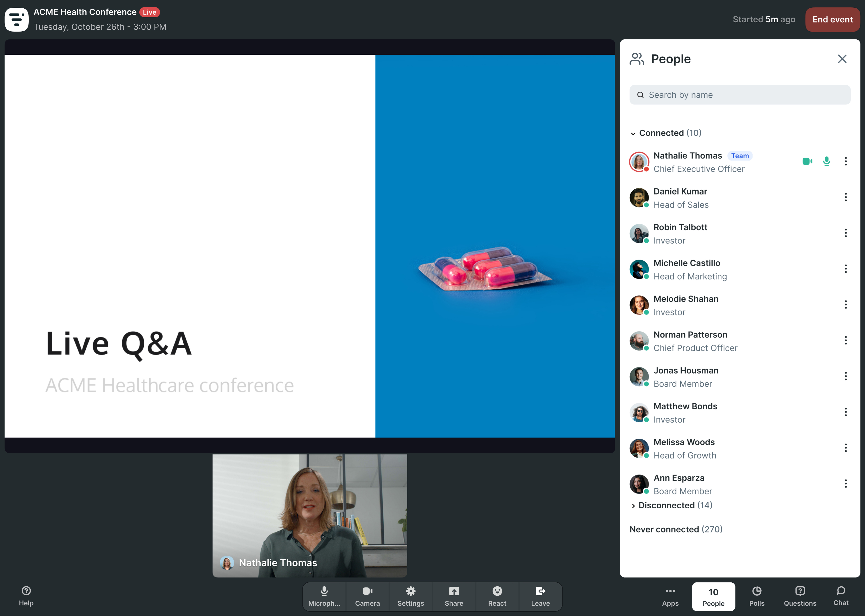Open more options for Michelle Castillo
This screenshot has width=865, height=616.
(846, 269)
